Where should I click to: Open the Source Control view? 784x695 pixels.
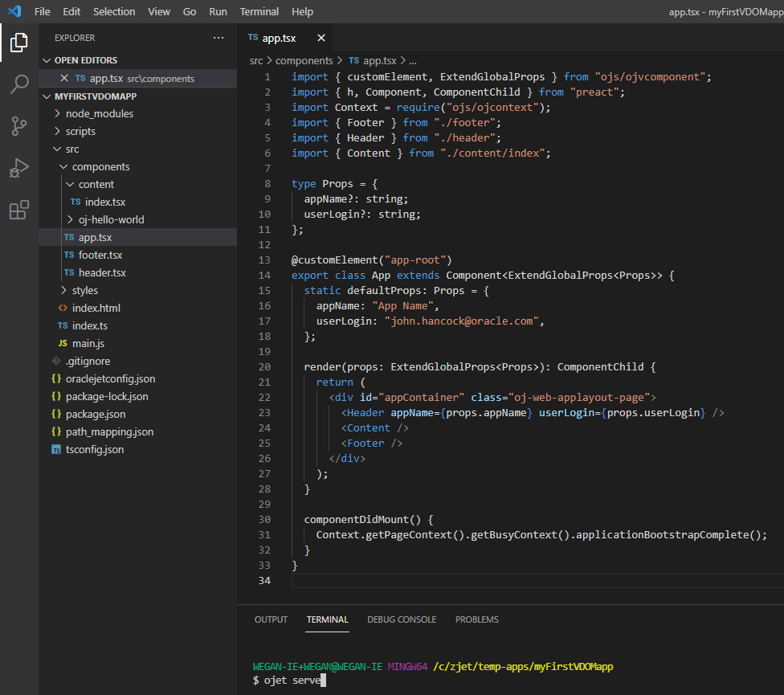18,126
